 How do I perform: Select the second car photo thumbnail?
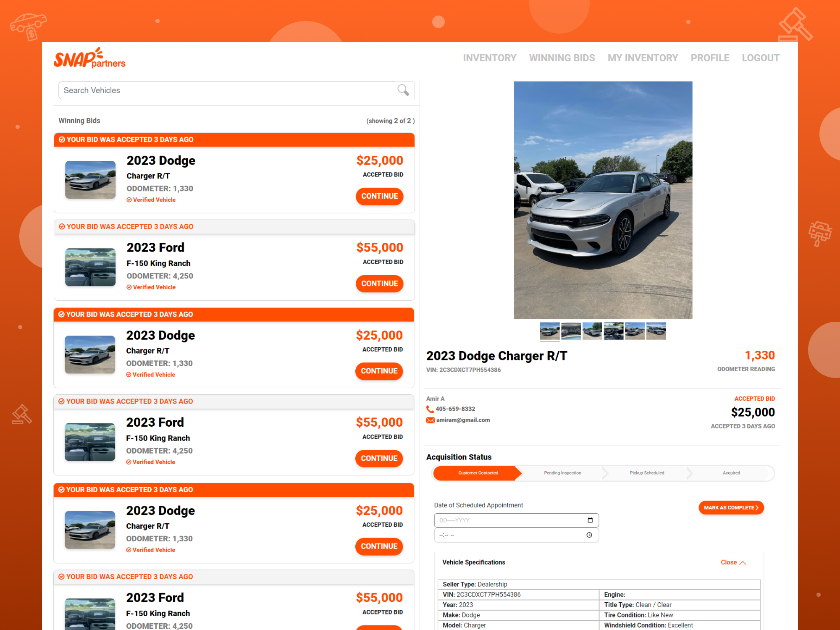[571, 331]
